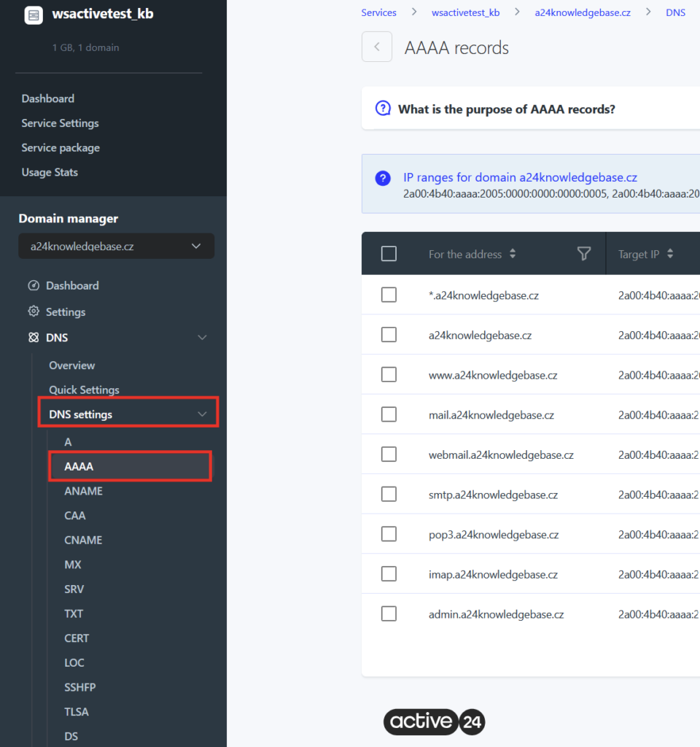The height and width of the screenshot is (747, 700).
Task: Sort by For the address column arrows
Action: [513, 253]
